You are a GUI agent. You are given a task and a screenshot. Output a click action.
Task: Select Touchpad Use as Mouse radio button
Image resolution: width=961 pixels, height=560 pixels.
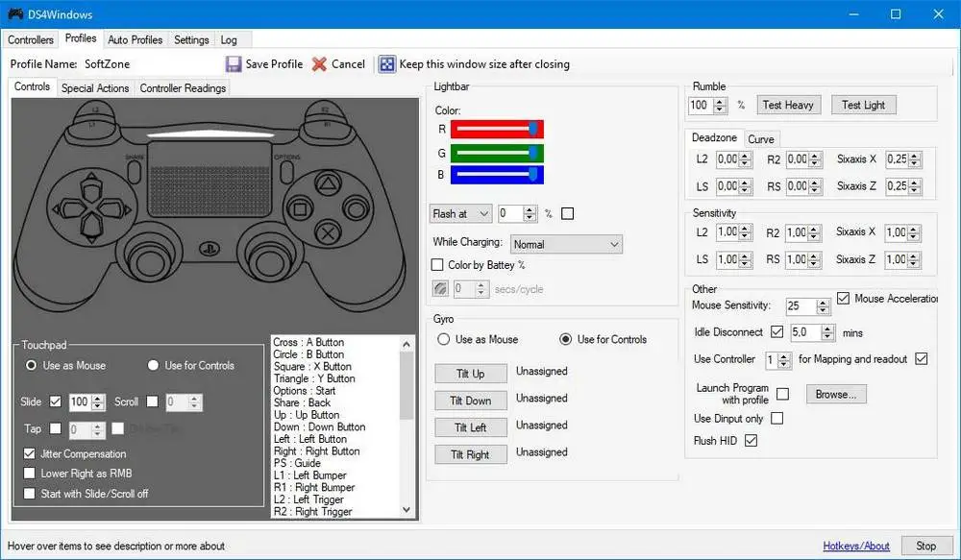(31, 365)
